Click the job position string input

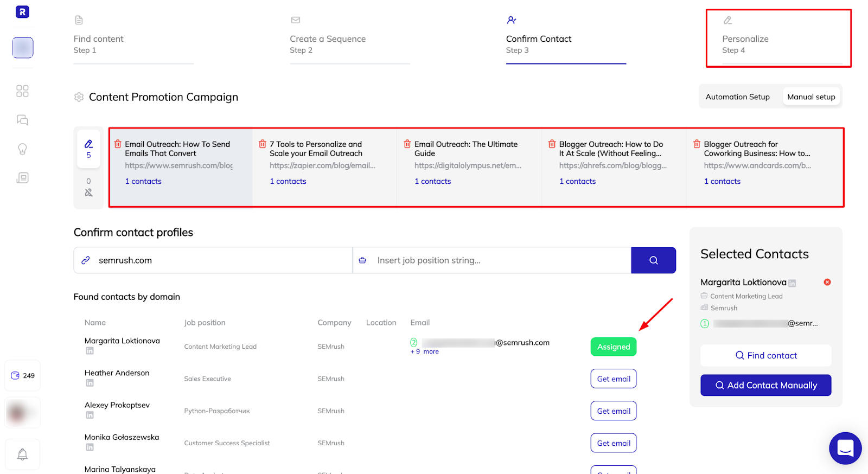[492, 260]
